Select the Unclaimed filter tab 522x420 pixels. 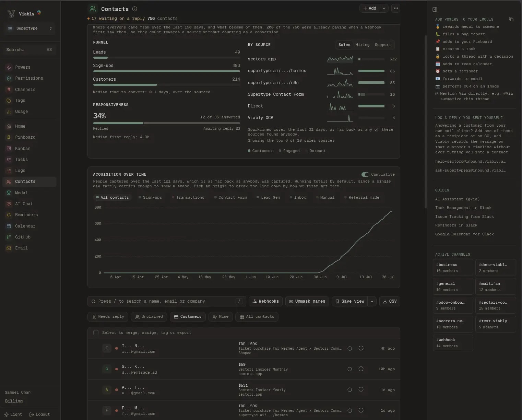pyautogui.click(x=149, y=317)
